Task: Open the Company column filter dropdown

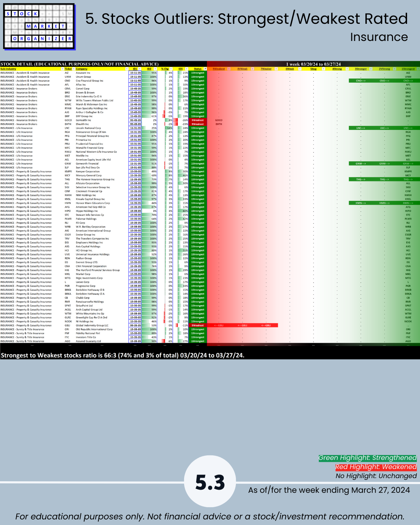Action: 127,69
